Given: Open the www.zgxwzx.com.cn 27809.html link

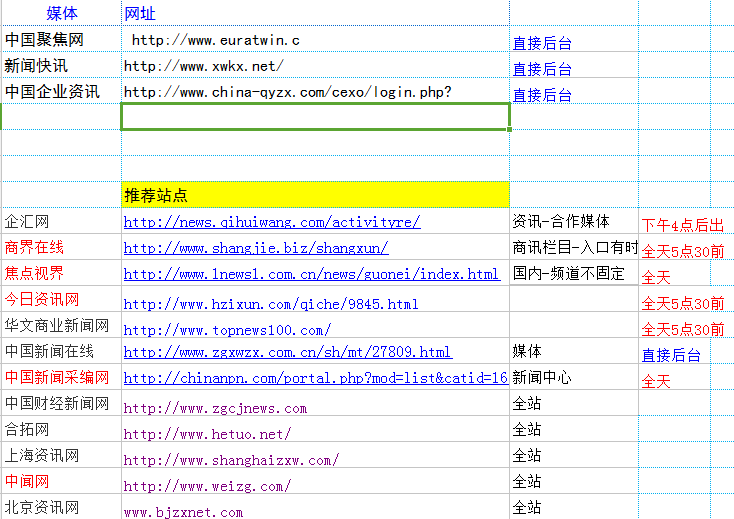Looking at the screenshot, I should tap(288, 352).
